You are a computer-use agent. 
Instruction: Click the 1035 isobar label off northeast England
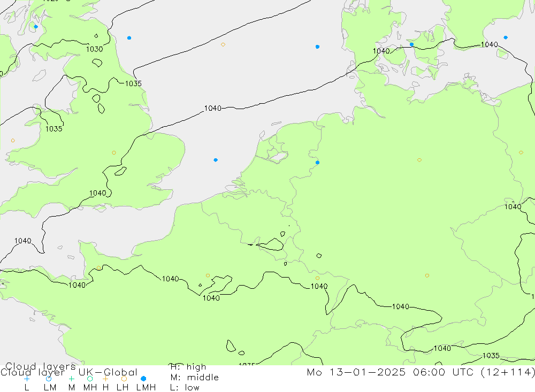[x=133, y=83]
